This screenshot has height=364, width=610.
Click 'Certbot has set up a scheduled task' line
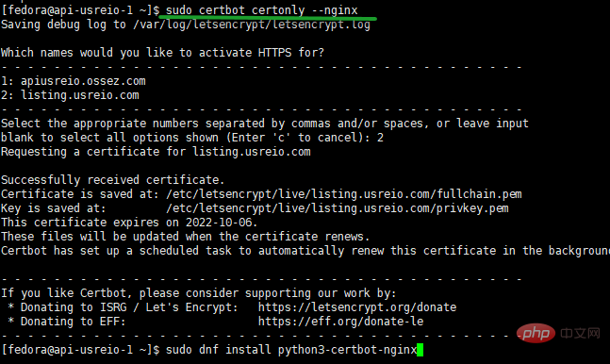coord(305,251)
